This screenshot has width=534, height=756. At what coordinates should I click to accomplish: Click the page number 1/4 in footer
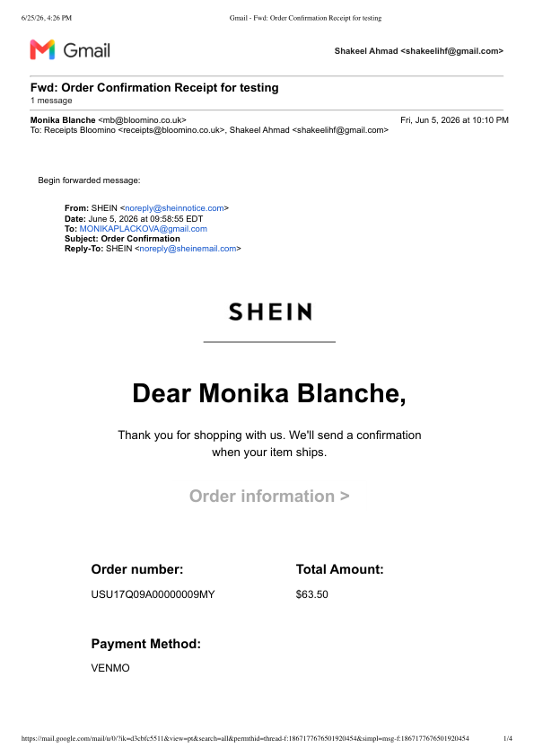click(507, 738)
